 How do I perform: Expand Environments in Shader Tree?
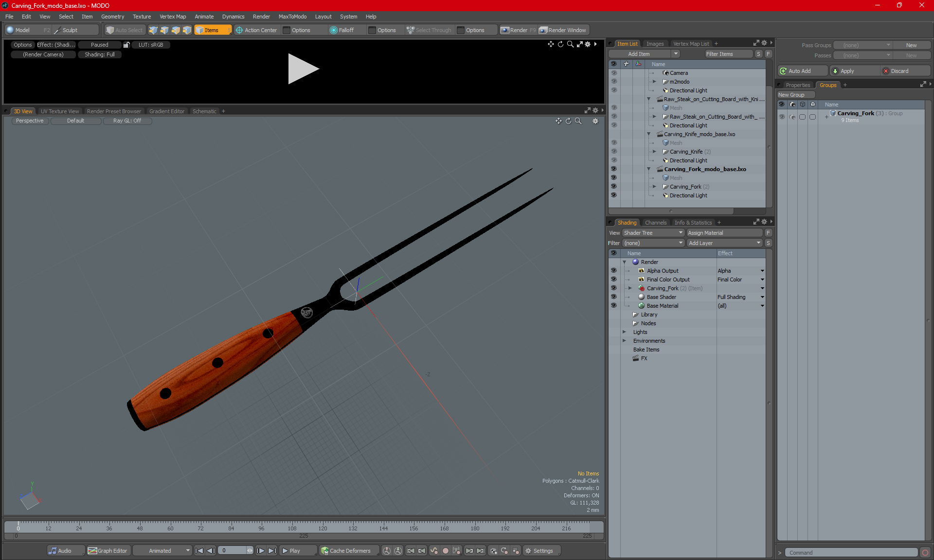[x=625, y=341]
